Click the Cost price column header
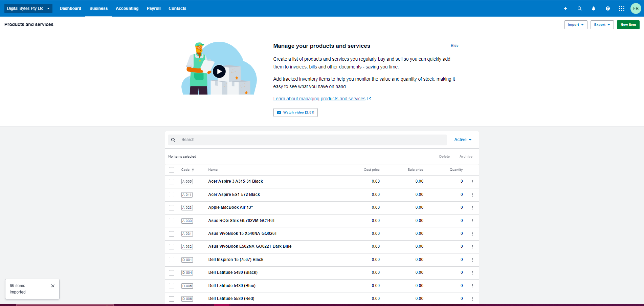 coord(372,170)
